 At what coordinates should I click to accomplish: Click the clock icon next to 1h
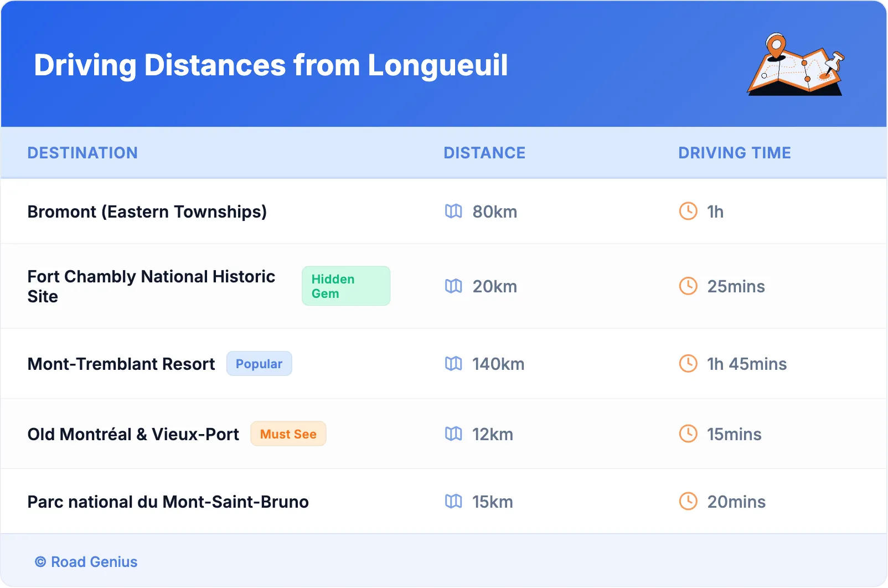pos(688,211)
